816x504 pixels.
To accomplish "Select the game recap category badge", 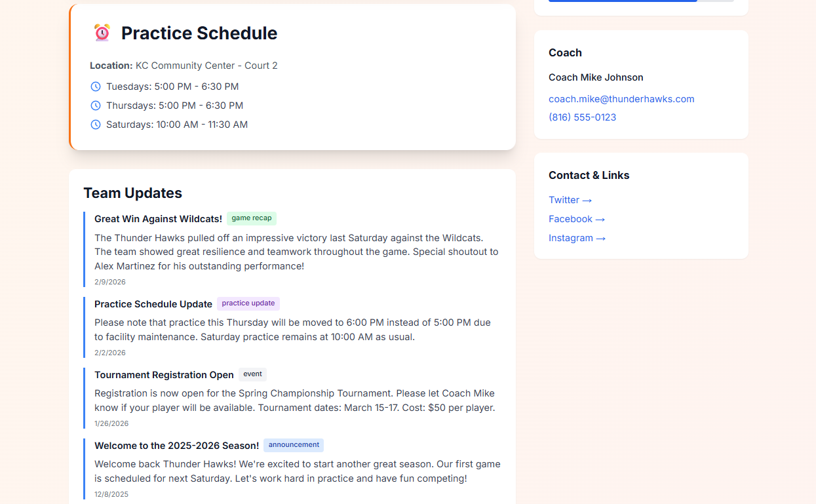I will (x=251, y=218).
